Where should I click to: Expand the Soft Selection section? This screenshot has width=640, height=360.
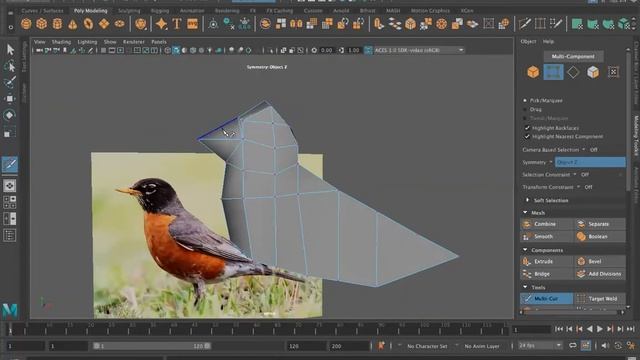pos(527,200)
